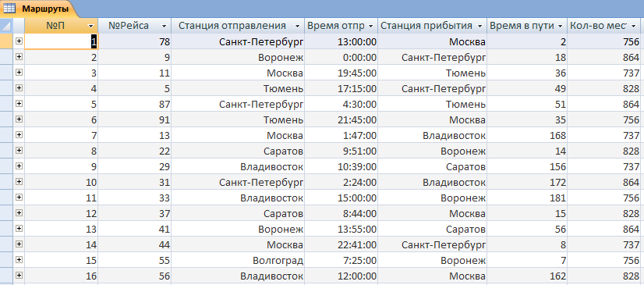
Task: Click the select-all corner box of the datasheet
Action: tap(6, 26)
